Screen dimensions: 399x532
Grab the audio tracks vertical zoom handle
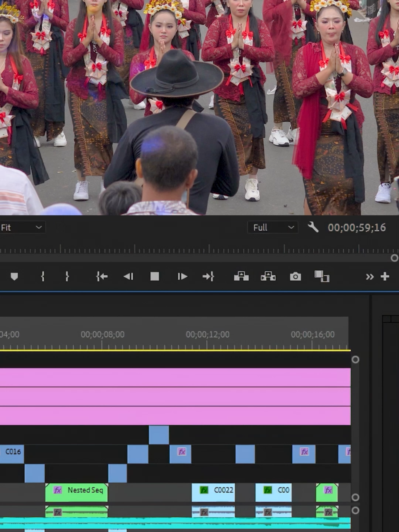tap(355, 510)
